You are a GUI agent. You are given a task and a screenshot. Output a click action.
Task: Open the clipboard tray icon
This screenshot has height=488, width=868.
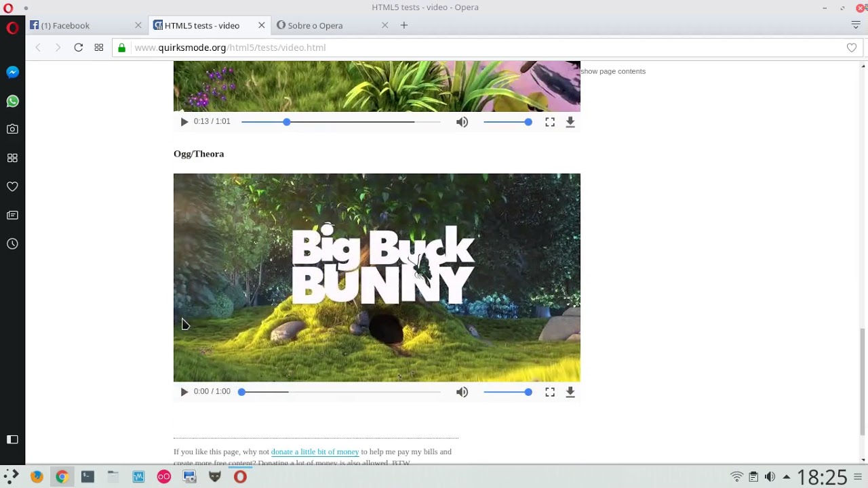tap(753, 477)
